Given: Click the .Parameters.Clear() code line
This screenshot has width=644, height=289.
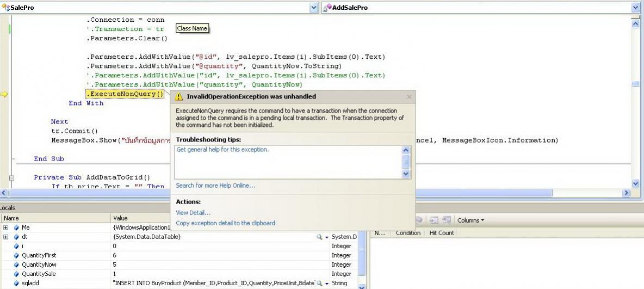Looking at the screenshot, I should pyautogui.click(x=127, y=39).
